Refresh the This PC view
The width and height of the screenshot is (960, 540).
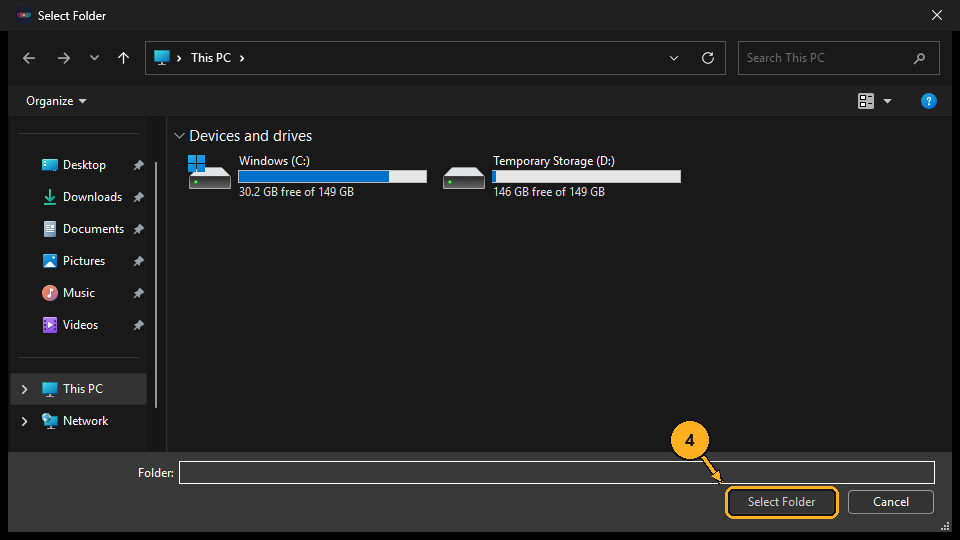708,58
